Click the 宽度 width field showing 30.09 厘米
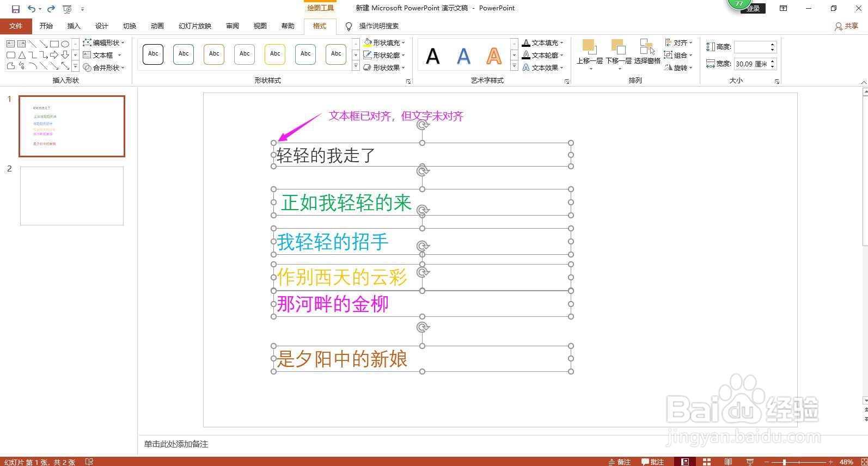This screenshot has width=868, height=466. tap(751, 64)
